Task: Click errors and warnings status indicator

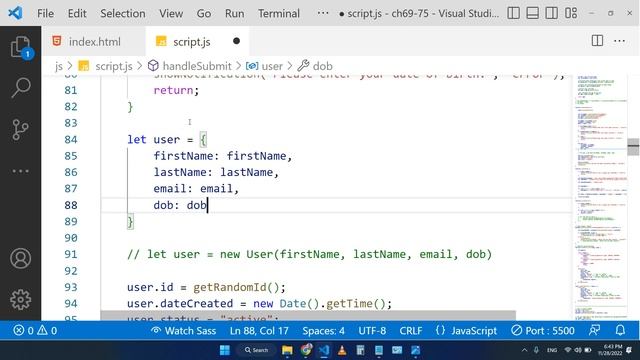Action: click(x=35, y=331)
